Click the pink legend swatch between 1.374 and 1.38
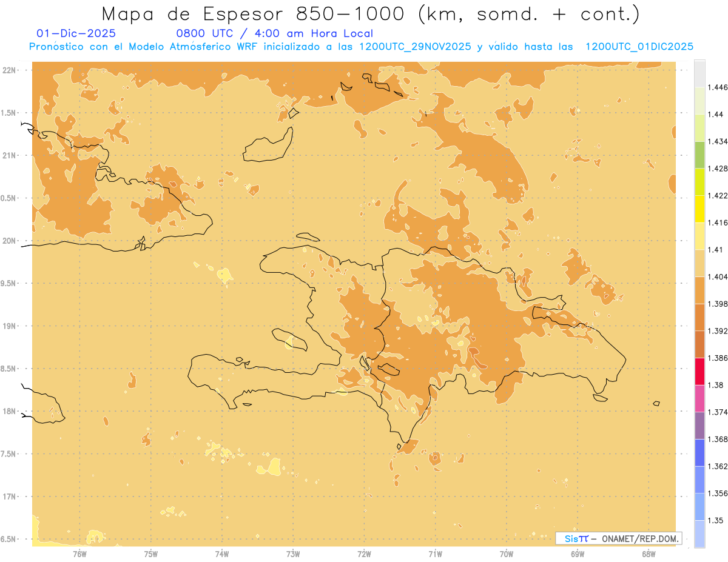728x562 pixels. pyautogui.click(x=700, y=398)
